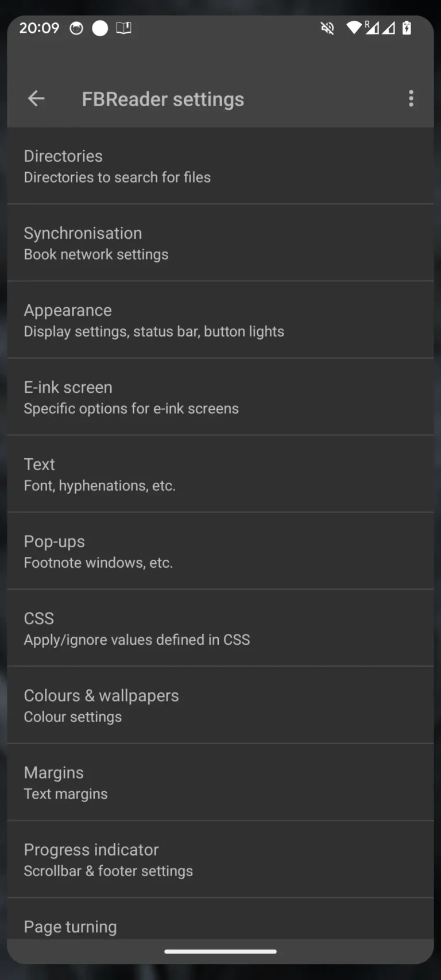Open Progress indicator scrollbar settings
Viewport: 441px width, 980px height.
220,859
